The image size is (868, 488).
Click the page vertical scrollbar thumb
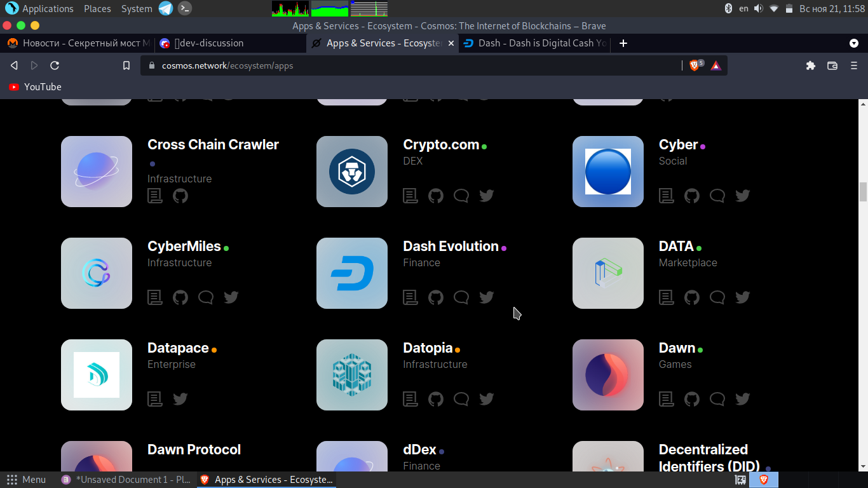tap(863, 192)
